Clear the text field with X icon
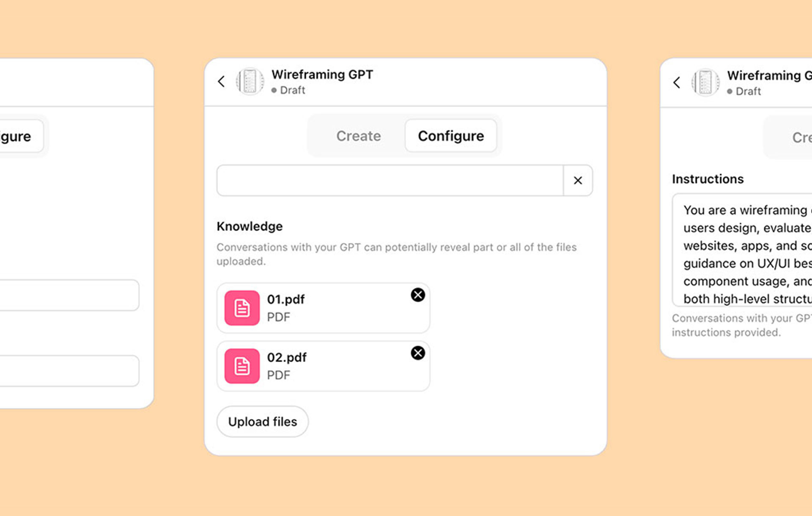Screen dimensions: 812x516 tap(578, 181)
